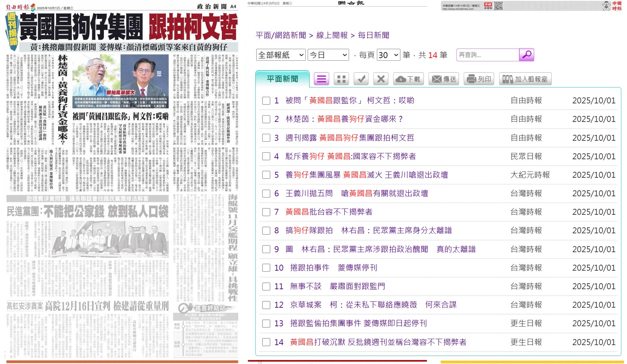Open article 京華城案 柯：從未私下聯絡應曉薇
627x364 pixels.
[x=373, y=305]
